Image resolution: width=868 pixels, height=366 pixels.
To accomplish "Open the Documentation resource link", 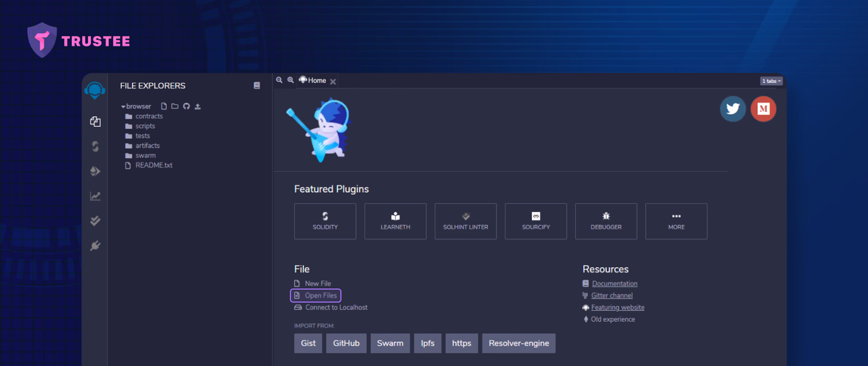I will (615, 284).
